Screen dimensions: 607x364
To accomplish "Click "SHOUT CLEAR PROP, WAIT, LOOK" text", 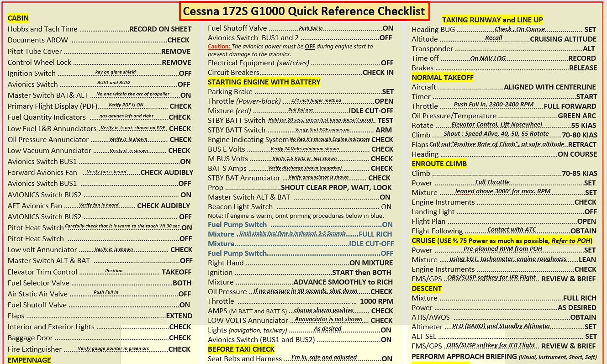I will pos(336,188).
